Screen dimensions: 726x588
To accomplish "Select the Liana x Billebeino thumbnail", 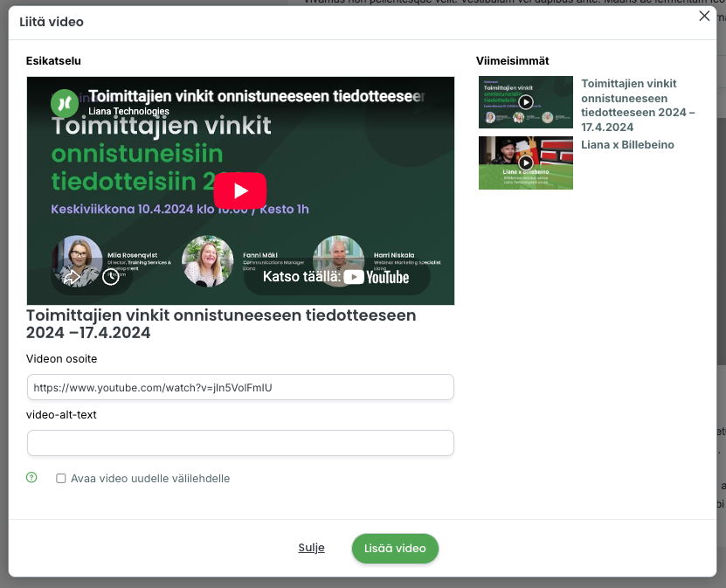I will pyautogui.click(x=526, y=163).
